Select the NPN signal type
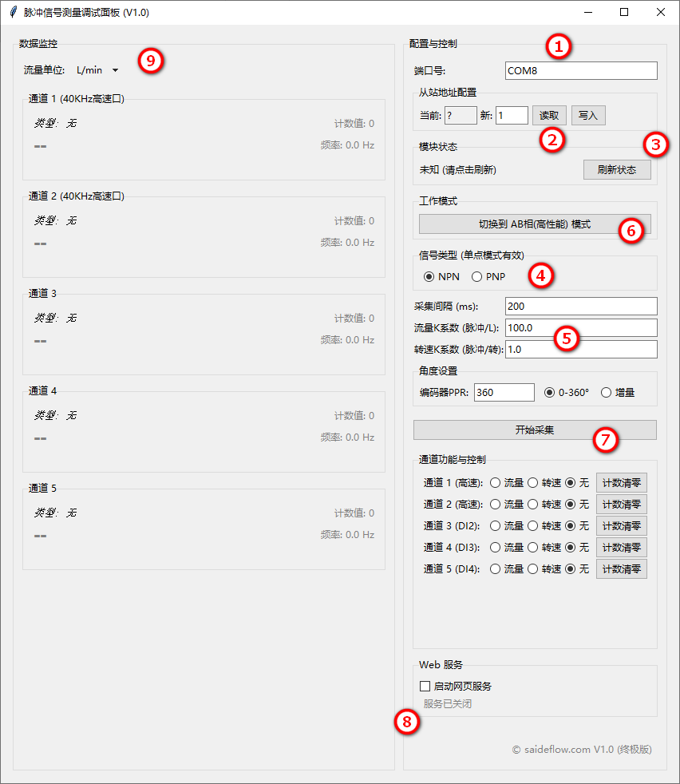The height and width of the screenshot is (784, 680). coord(431,276)
